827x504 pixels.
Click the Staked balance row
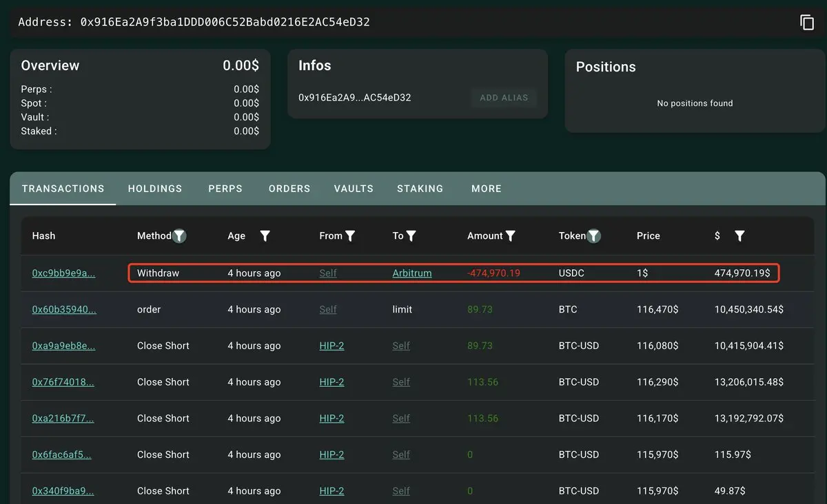tap(140, 131)
